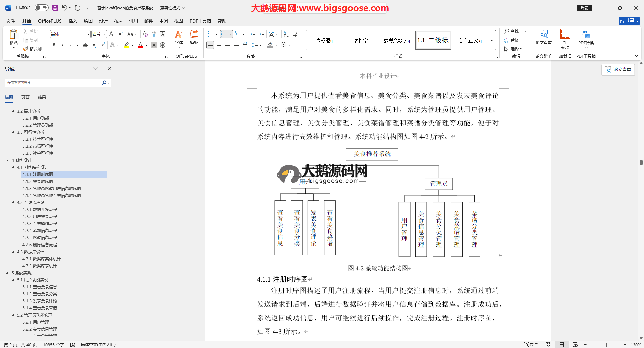
Task: Click the sort (A-Z) paragraph icon
Action: click(286, 34)
